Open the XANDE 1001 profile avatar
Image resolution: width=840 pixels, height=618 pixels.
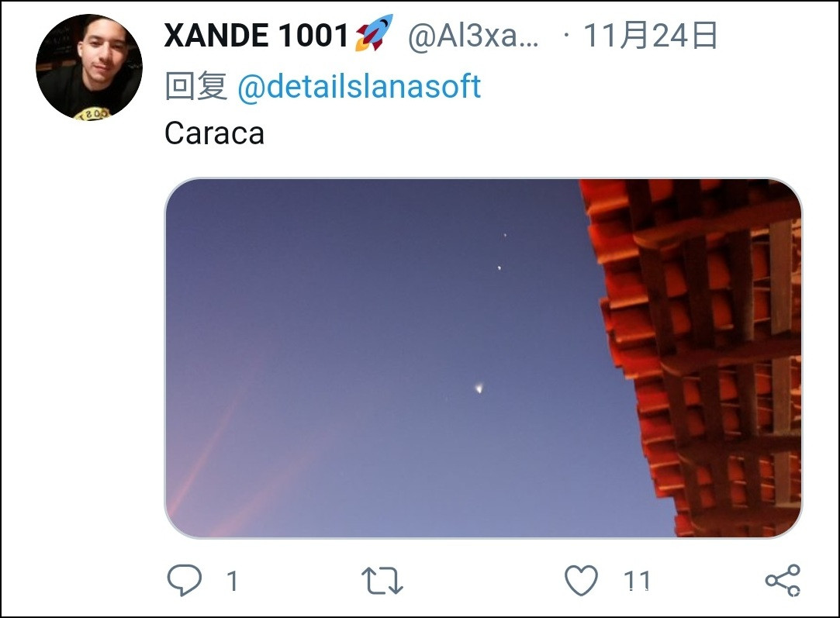pyautogui.click(x=89, y=67)
